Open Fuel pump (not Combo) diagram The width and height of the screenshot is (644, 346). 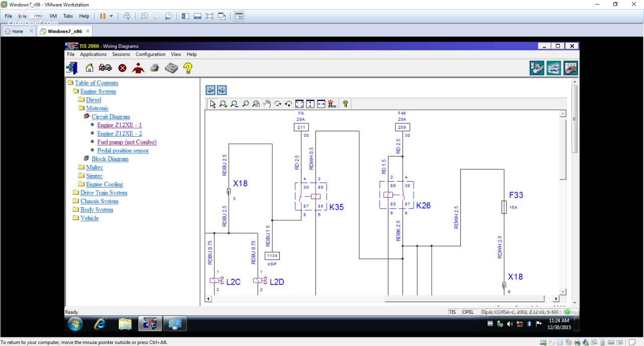pyautogui.click(x=127, y=142)
